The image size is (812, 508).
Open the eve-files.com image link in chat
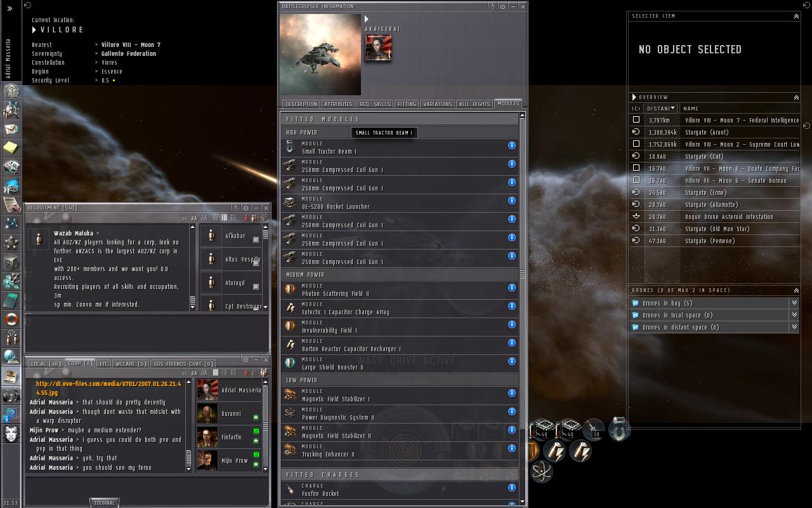[108, 388]
